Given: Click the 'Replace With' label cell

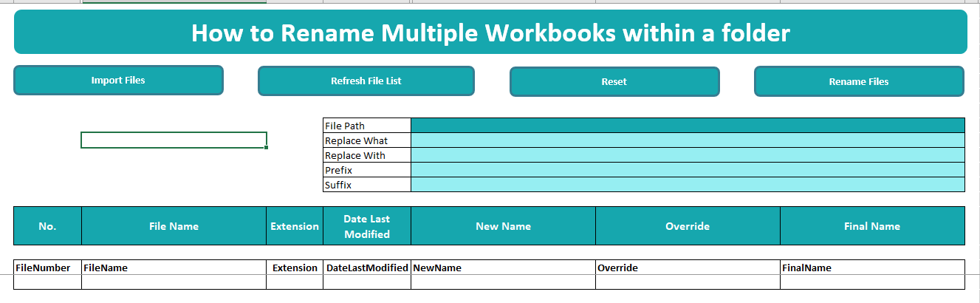Looking at the screenshot, I should (x=367, y=155).
